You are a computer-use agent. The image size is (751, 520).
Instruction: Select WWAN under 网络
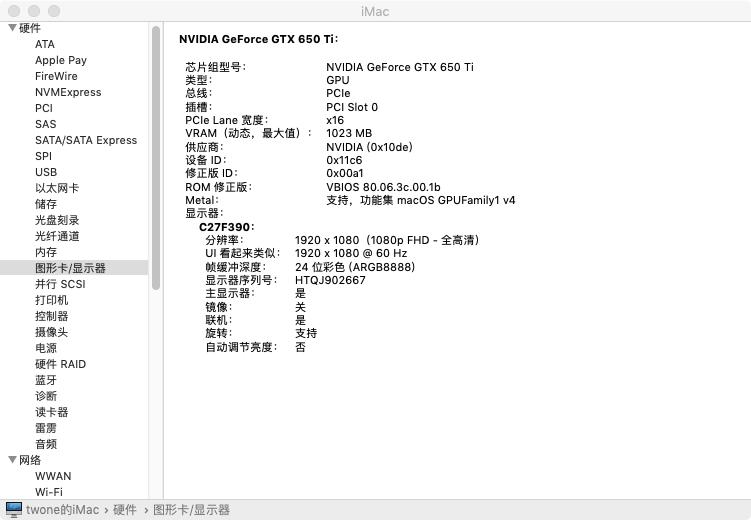(x=53, y=476)
